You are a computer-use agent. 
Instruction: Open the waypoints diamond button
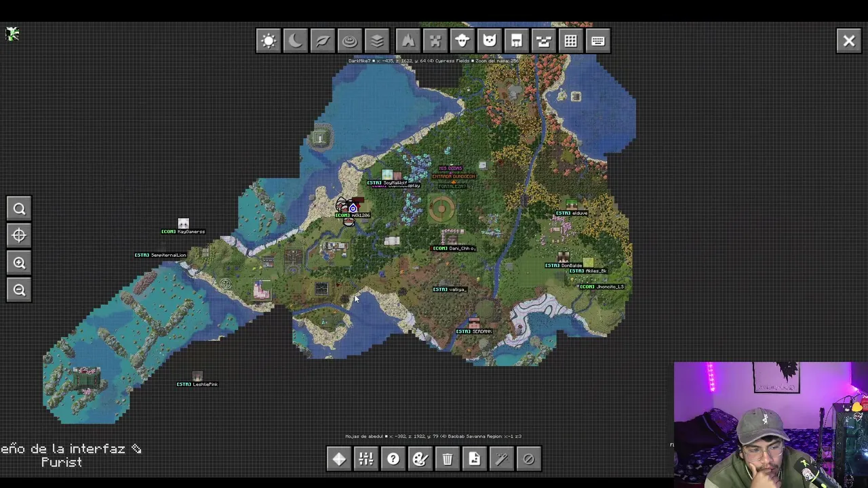coord(339,460)
